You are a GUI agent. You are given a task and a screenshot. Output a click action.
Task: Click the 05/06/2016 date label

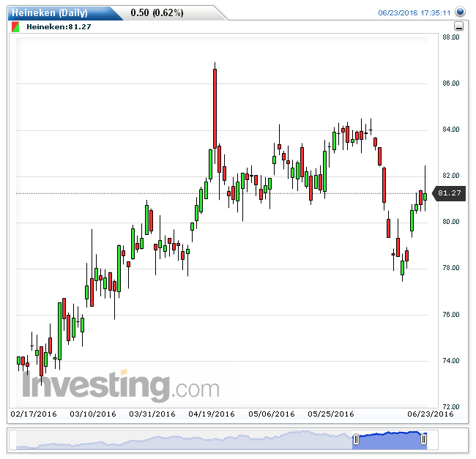[x=272, y=414]
